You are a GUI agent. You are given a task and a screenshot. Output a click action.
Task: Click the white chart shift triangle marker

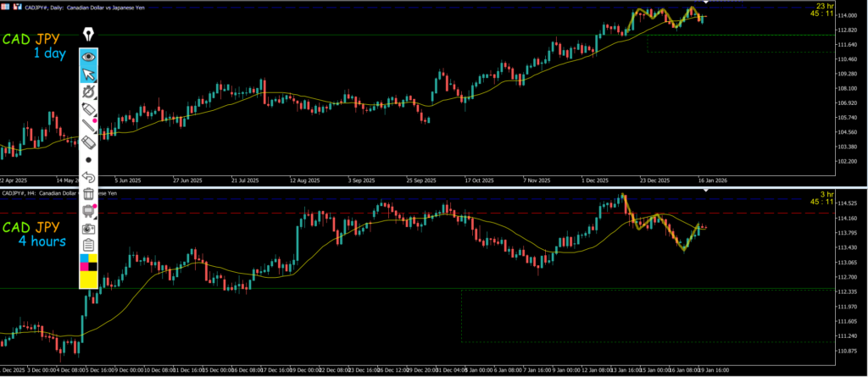click(x=706, y=4)
